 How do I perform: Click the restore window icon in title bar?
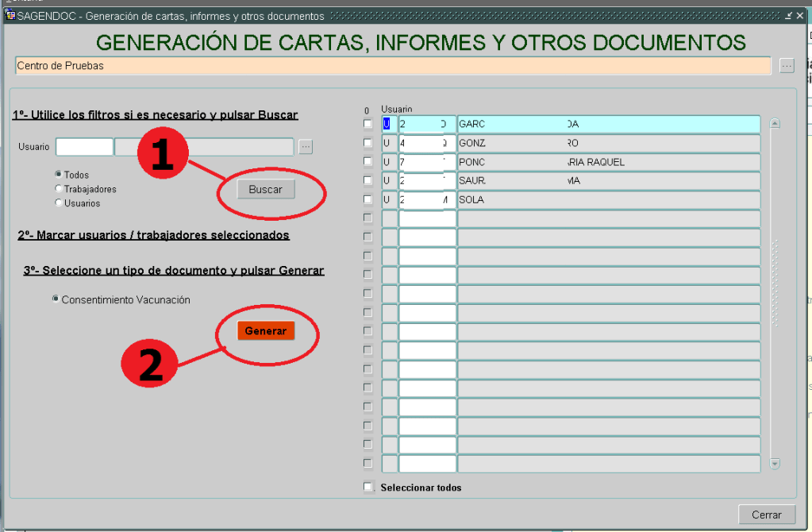point(788,16)
